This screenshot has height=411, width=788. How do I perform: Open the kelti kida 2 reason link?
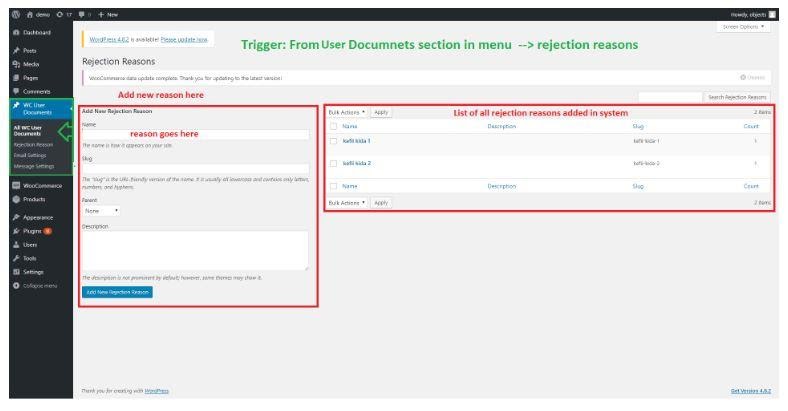pyautogui.click(x=356, y=163)
